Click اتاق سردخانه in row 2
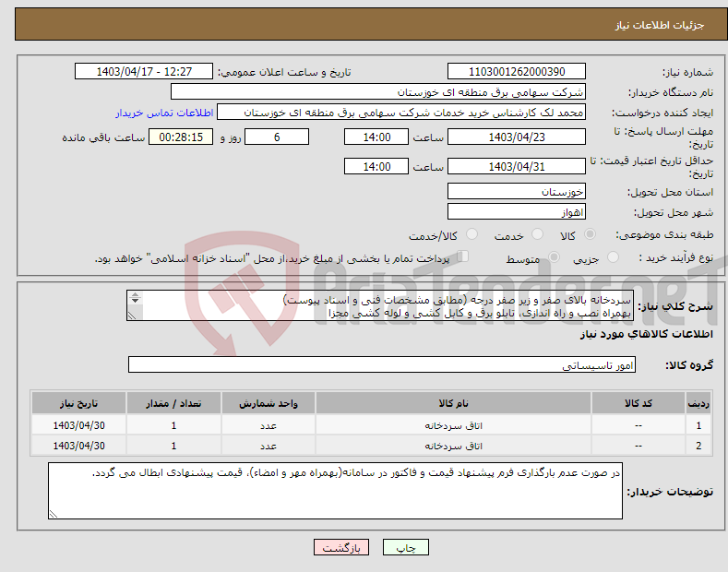This screenshot has width=728, height=572. pos(453,447)
